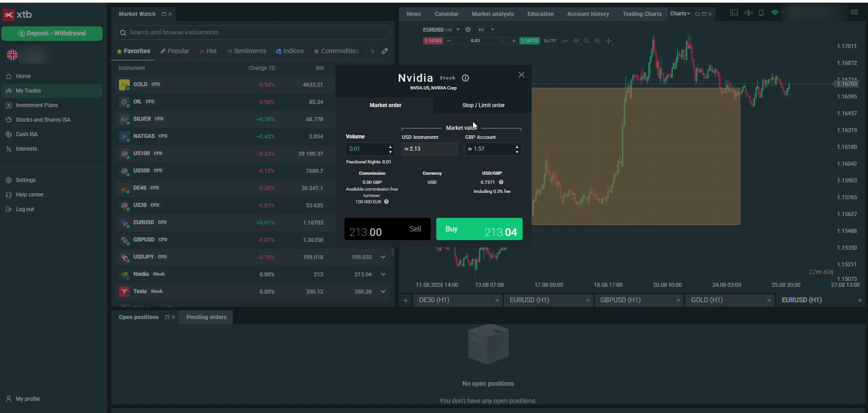This screenshot has height=413, width=868.
Task: Switch to Market order tab
Action: pyautogui.click(x=385, y=105)
